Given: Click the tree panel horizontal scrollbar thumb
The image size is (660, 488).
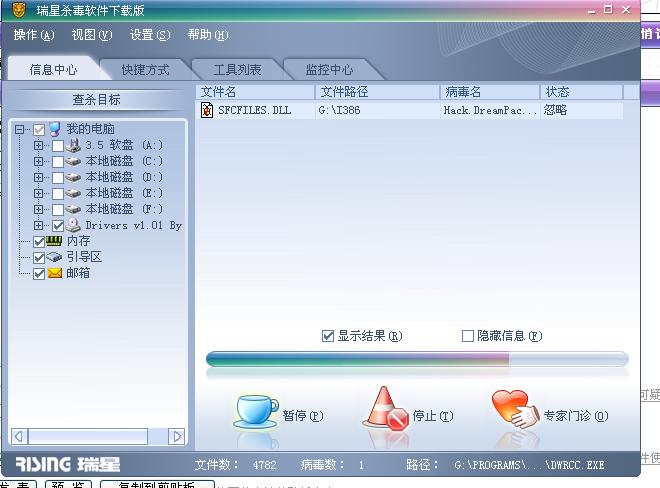Looking at the screenshot, I should point(88,437).
